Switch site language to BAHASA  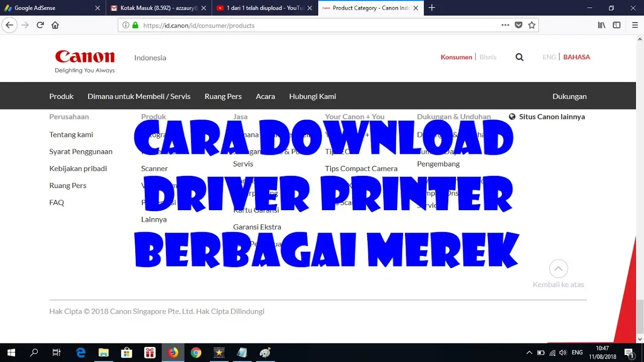[x=577, y=57]
